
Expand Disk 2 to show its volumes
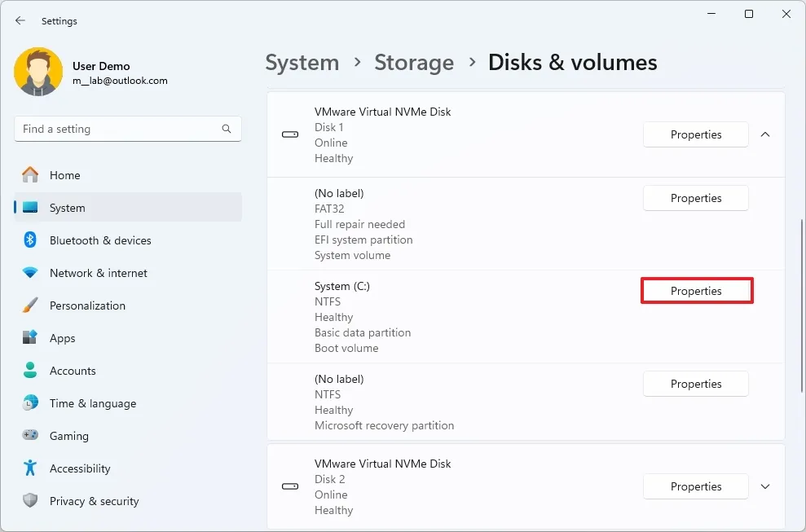coord(764,486)
